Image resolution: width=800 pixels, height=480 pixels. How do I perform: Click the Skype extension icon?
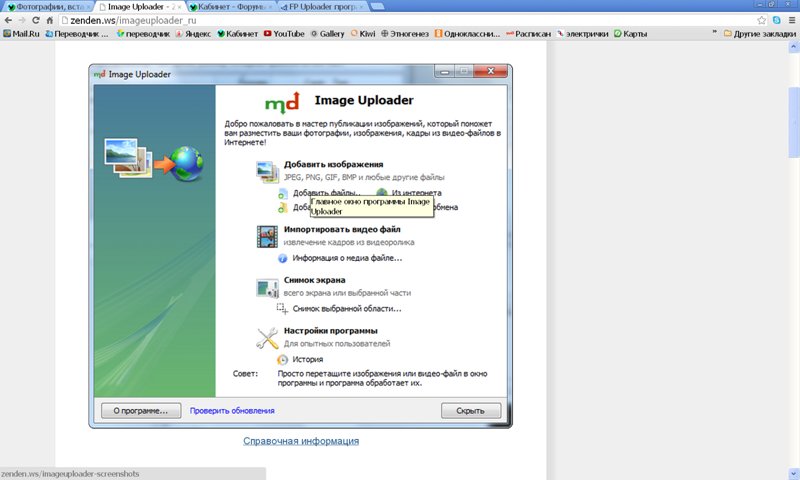pyautogui.click(x=777, y=20)
